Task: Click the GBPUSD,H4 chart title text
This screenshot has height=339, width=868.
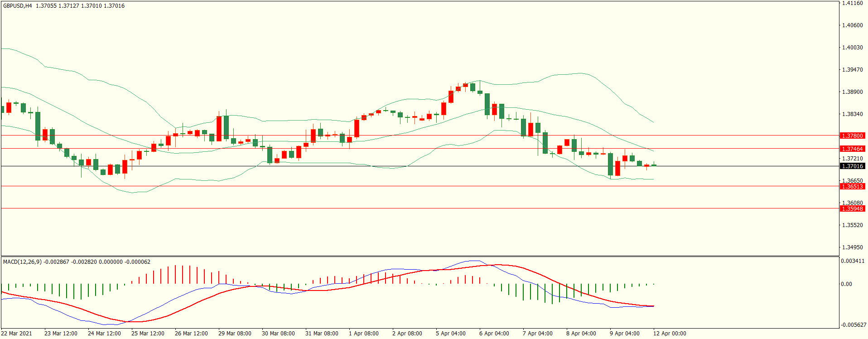Action: (x=18, y=6)
